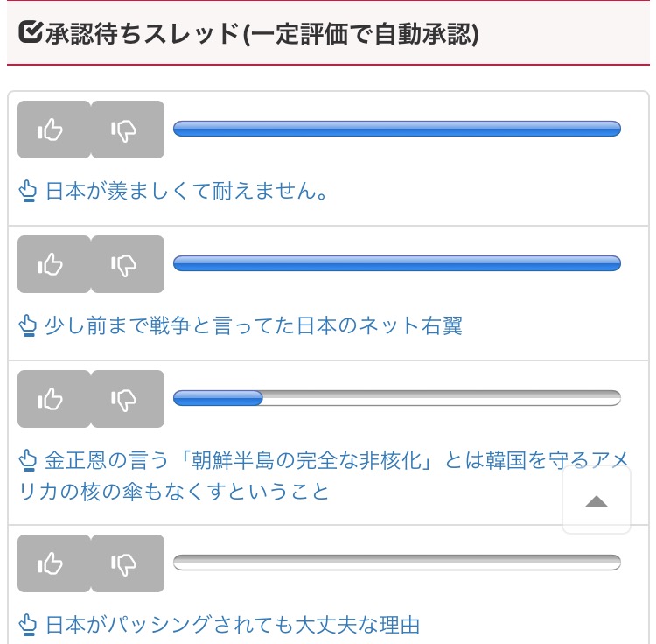
Task: Open thread 日本が羨ましくて耐えません。
Action: pos(187,191)
